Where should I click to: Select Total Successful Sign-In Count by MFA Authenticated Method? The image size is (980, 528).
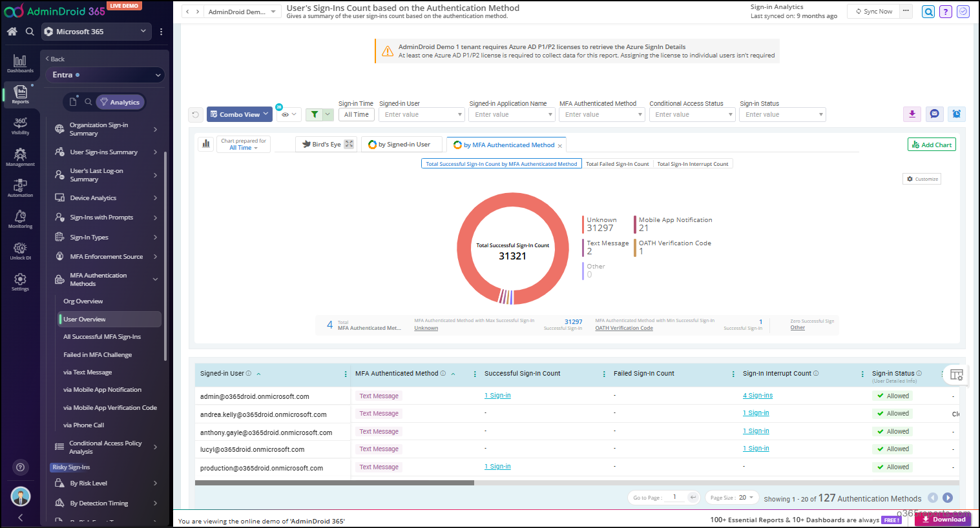501,164
